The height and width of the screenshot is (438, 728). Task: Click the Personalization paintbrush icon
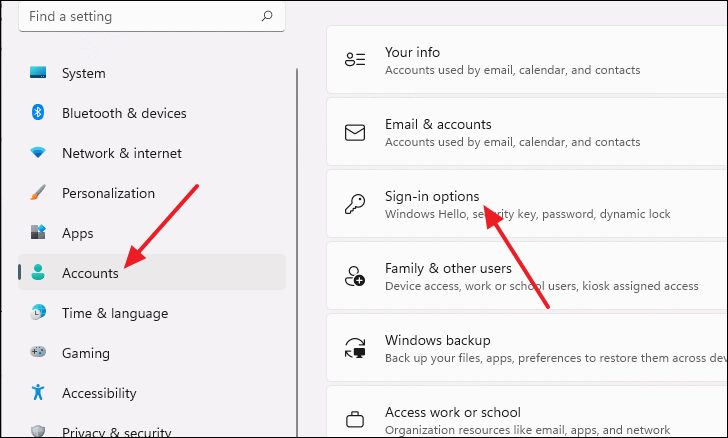coord(38,192)
